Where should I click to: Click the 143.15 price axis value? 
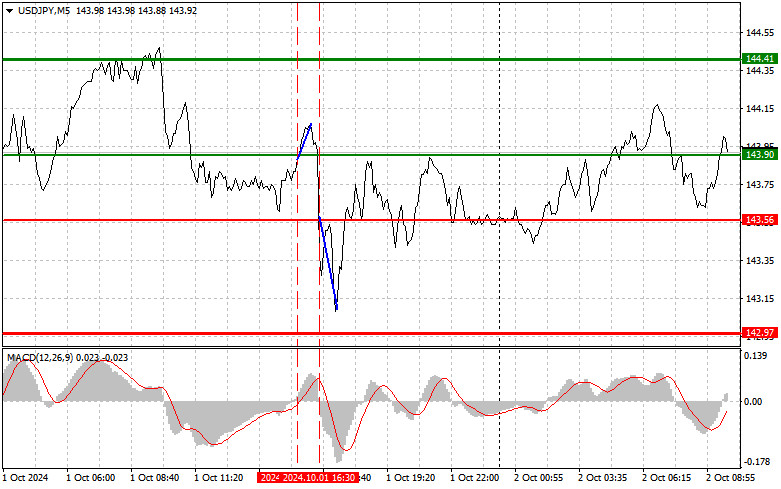pyautogui.click(x=760, y=299)
